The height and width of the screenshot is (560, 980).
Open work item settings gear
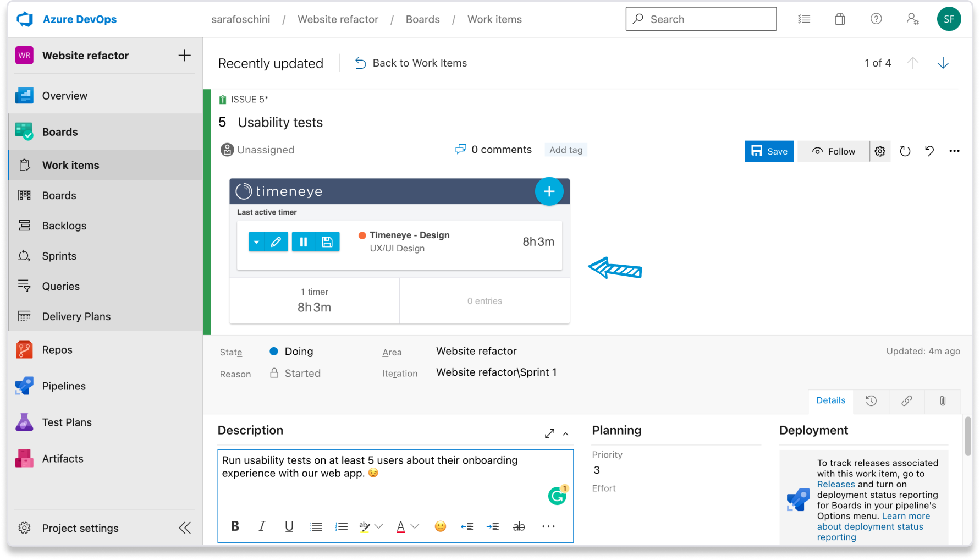[880, 151]
